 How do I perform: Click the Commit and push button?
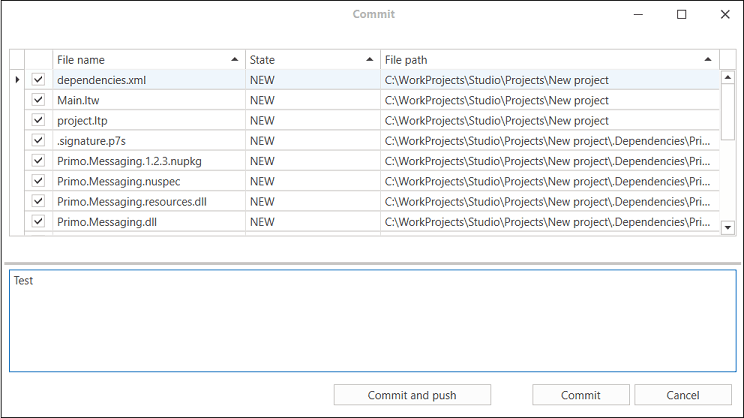412,395
